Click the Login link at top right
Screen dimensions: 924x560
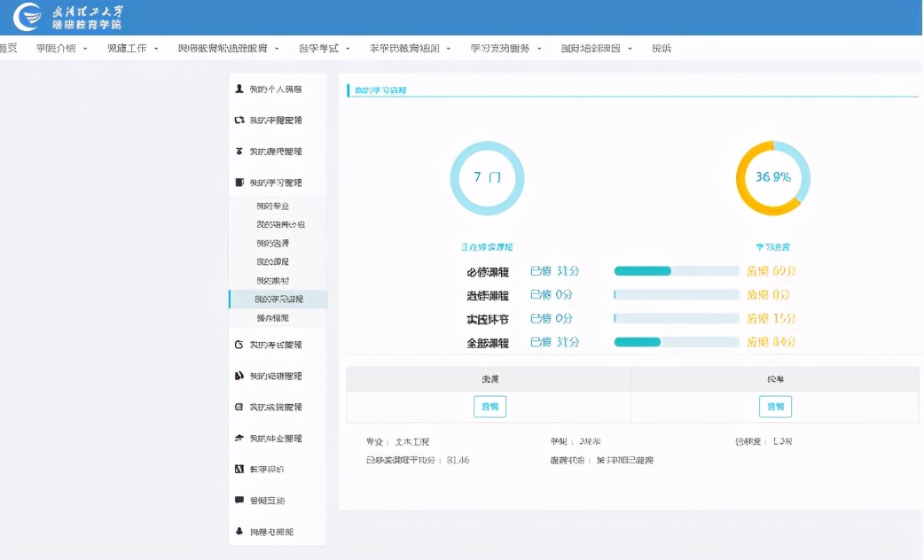[x=662, y=48]
